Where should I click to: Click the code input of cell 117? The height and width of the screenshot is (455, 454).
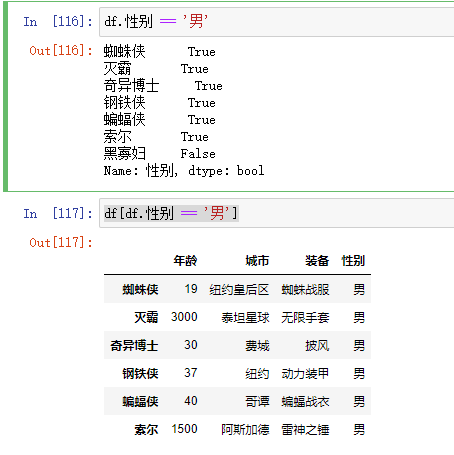(x=277, y=213)
